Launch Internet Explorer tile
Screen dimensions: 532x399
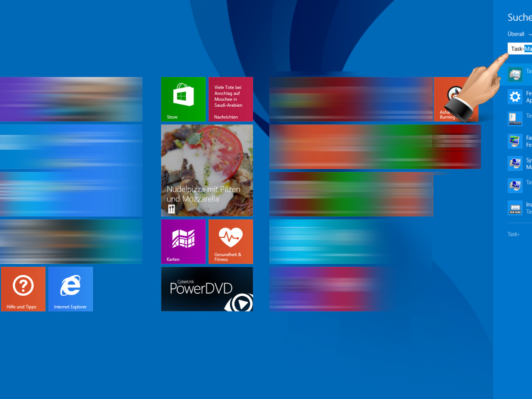(70, 289)
